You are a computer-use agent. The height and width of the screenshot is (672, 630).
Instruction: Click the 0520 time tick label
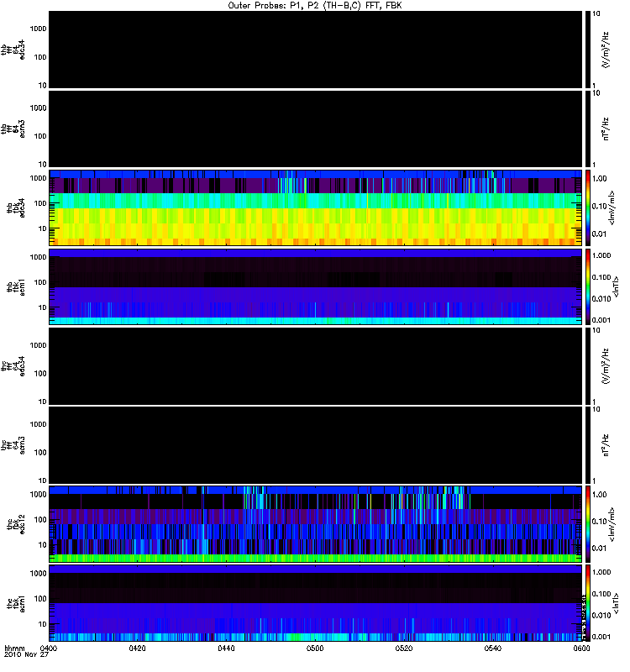click(x=404, y=648)
